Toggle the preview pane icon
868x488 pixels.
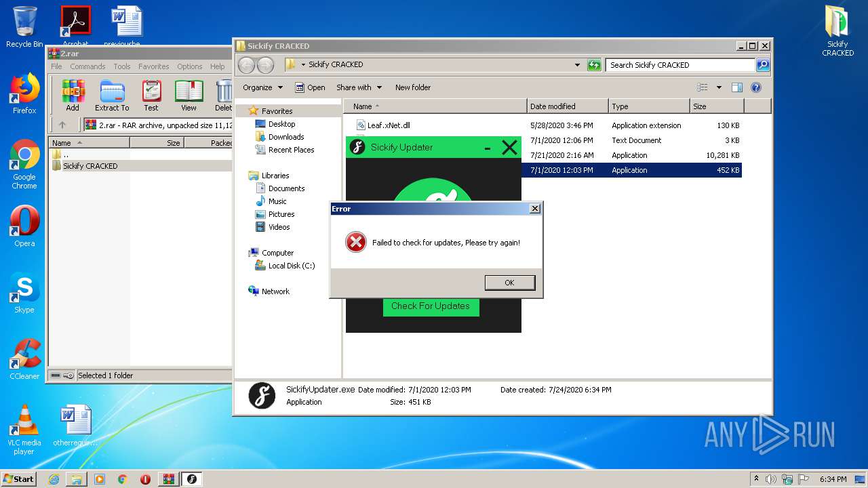[737, 87]
